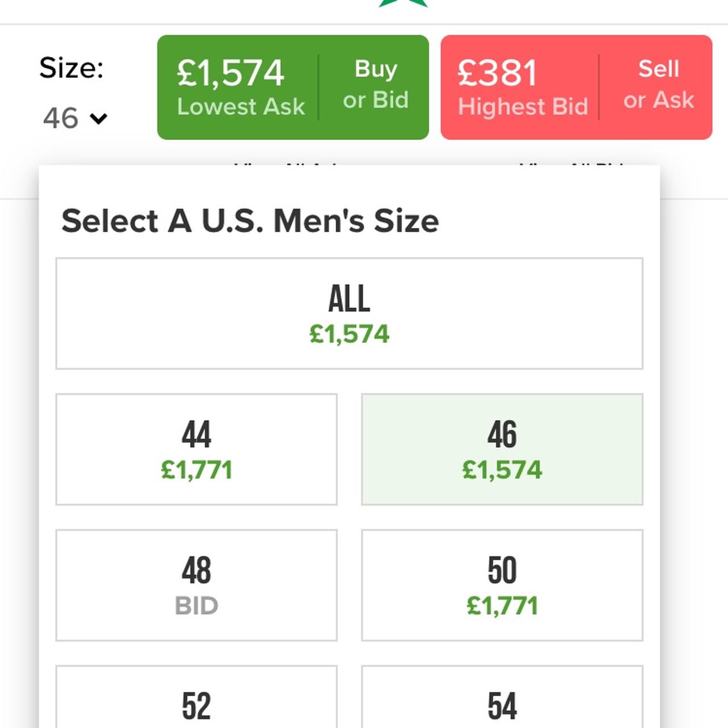Image resolution: width=728 pixels, height=728 pixels.
Task: Select the highlighted size 46 tile
Action: pyautogui.click(x=502, y=449)
